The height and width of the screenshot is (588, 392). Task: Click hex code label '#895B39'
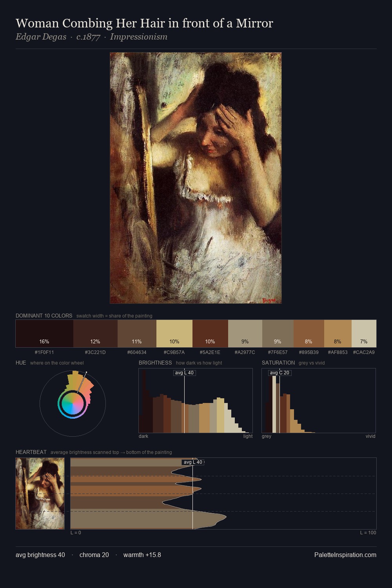pos(309,352)
